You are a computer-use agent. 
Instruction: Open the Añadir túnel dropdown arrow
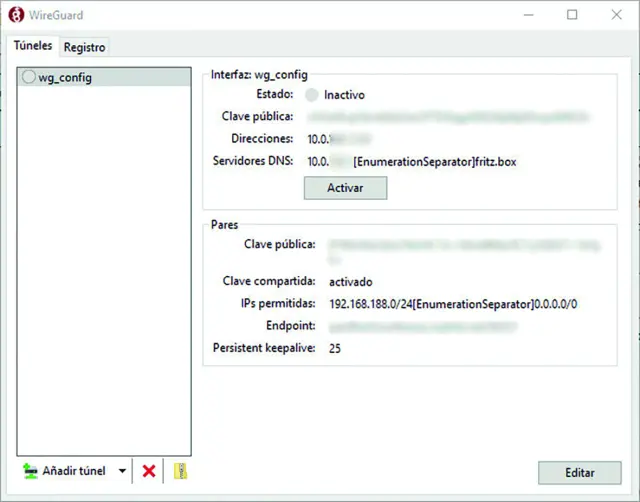(122, 471)
